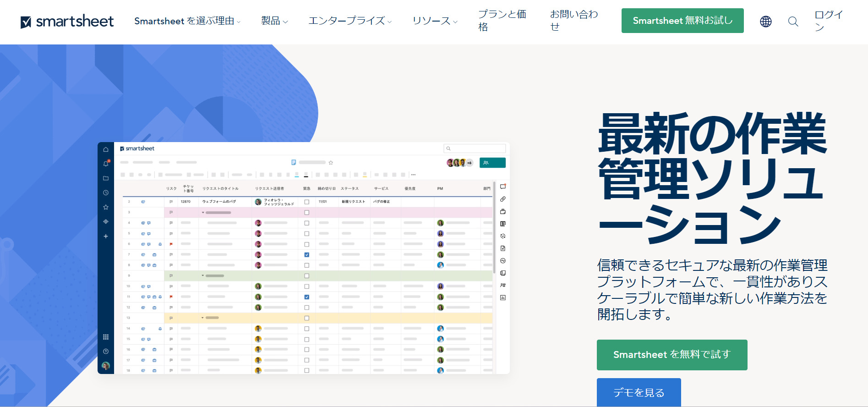Click the sheet's vertical scrollbar
Screen dimensions: 868x407
(x=494, y=228)
